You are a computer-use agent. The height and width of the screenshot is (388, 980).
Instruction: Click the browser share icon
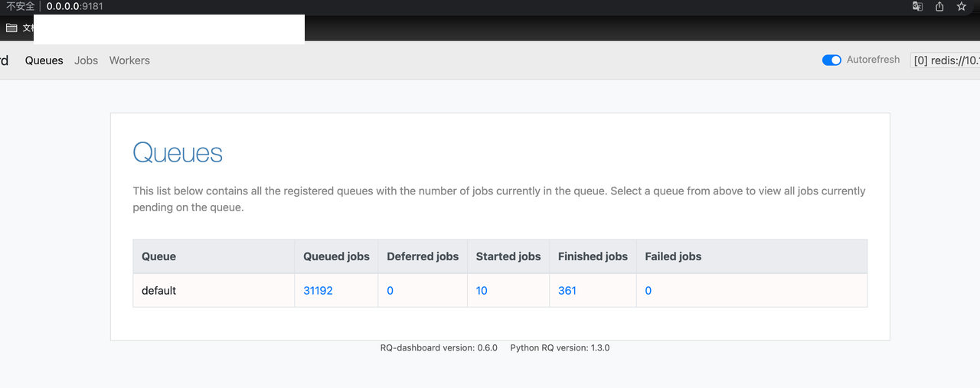(x=939, y=6)
